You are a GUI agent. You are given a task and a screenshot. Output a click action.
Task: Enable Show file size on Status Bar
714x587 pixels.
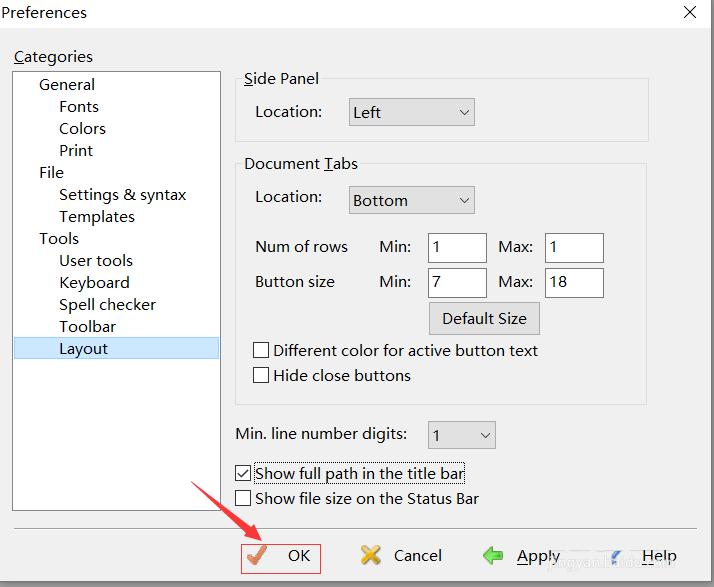pyautogui.click(x=243, y=498)
